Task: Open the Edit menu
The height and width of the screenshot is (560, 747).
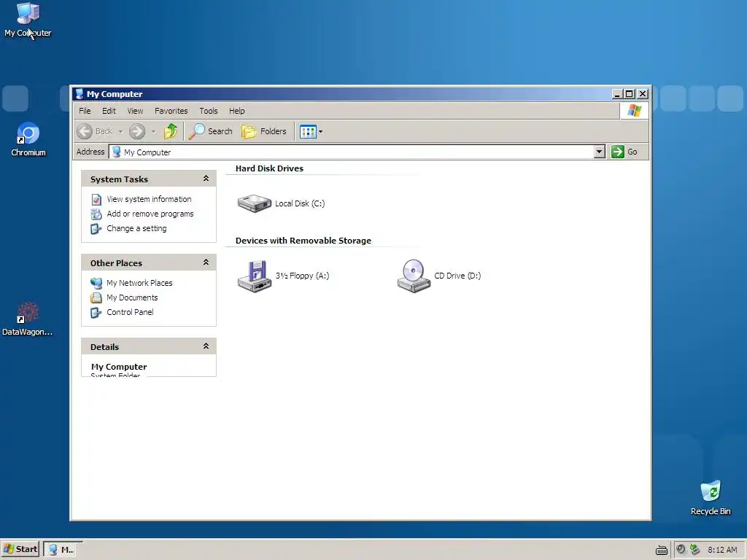Action: (x=109, y=111)
